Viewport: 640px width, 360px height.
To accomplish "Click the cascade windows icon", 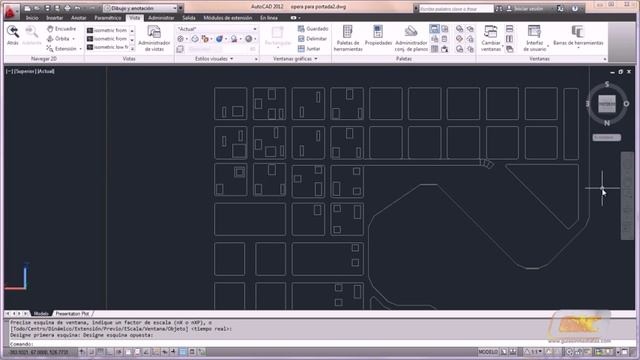I will coord(509,49).
